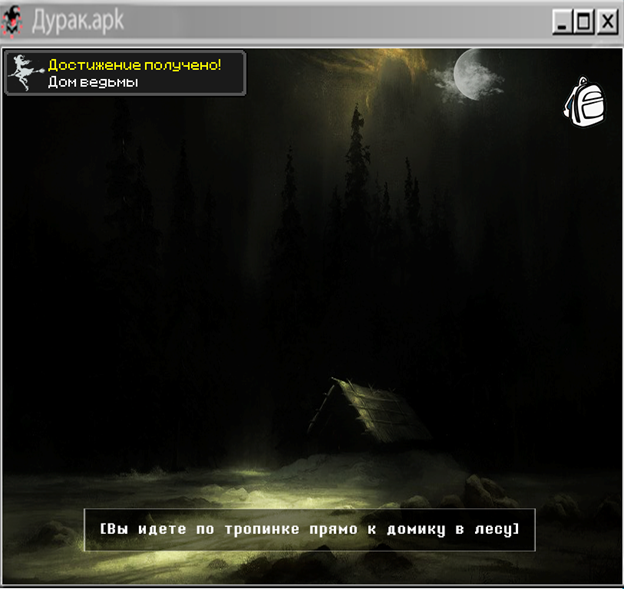Click the 'Достижение получено!' notification text
Image resolution: width=624 pixels, height=589 pixels.
pyautogui.click(x=135, y=65)
